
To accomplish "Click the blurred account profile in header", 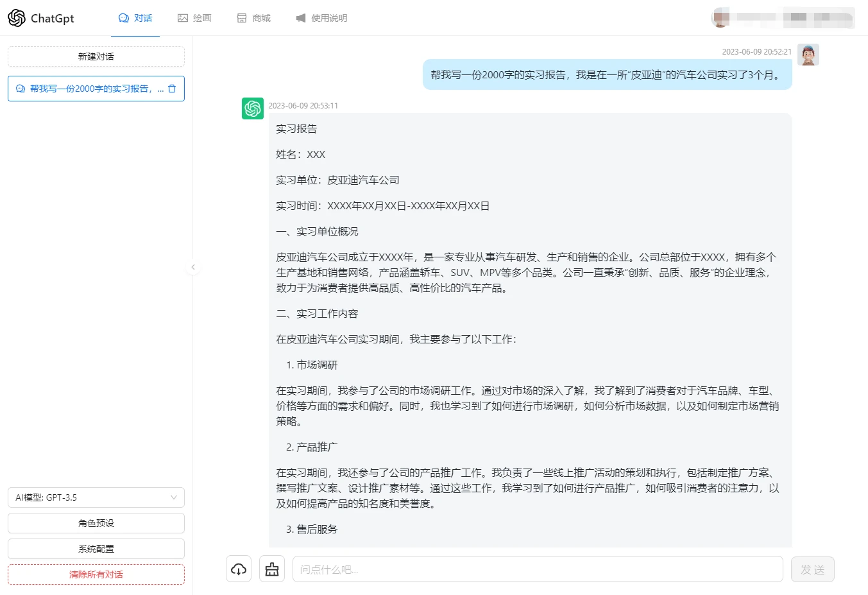I will click(783, 18).
